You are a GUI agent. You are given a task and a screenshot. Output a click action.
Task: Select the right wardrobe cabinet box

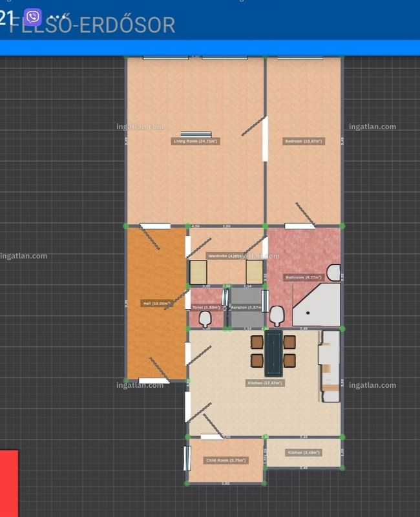point(255,272)
